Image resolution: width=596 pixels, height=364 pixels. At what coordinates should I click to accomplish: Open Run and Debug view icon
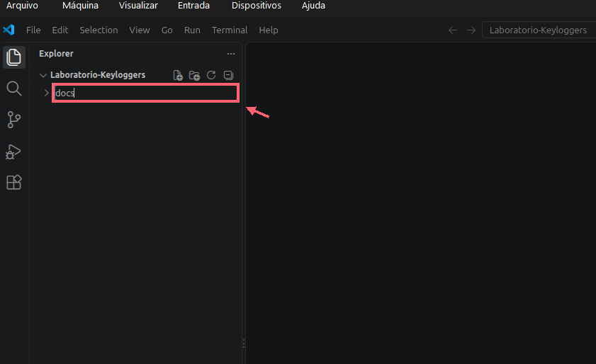pos(13,152)
